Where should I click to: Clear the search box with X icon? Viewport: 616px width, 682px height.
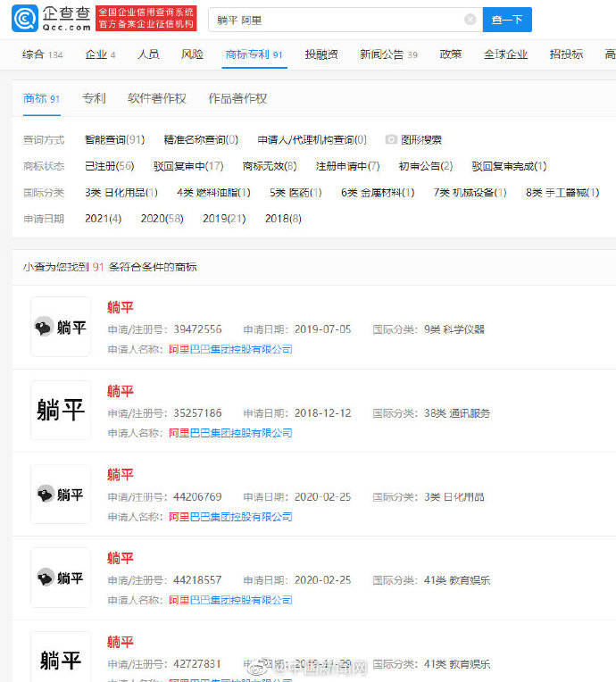coord(470,20)
